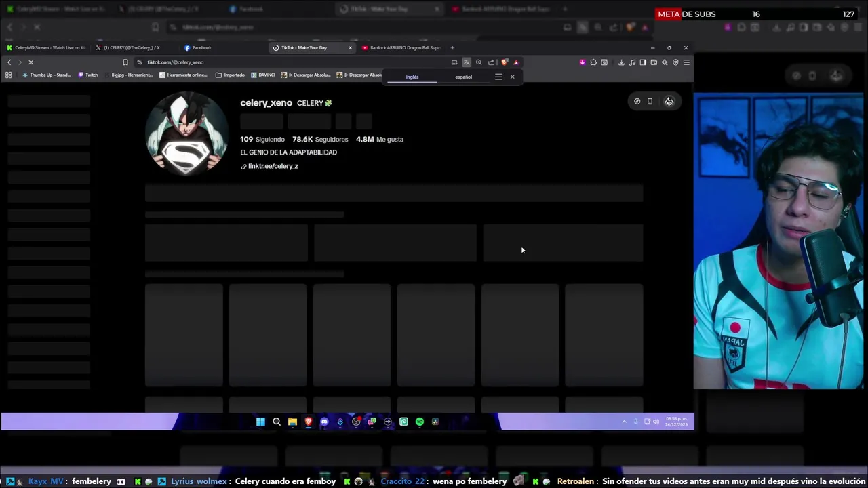
Task: Open the DAVINCI bookmark
Action: click(262, 75)
